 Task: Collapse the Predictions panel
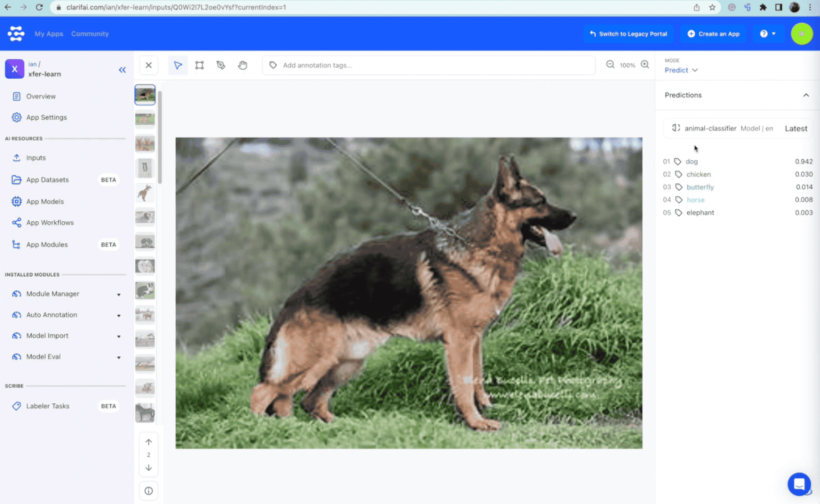[x=805, y=95]
